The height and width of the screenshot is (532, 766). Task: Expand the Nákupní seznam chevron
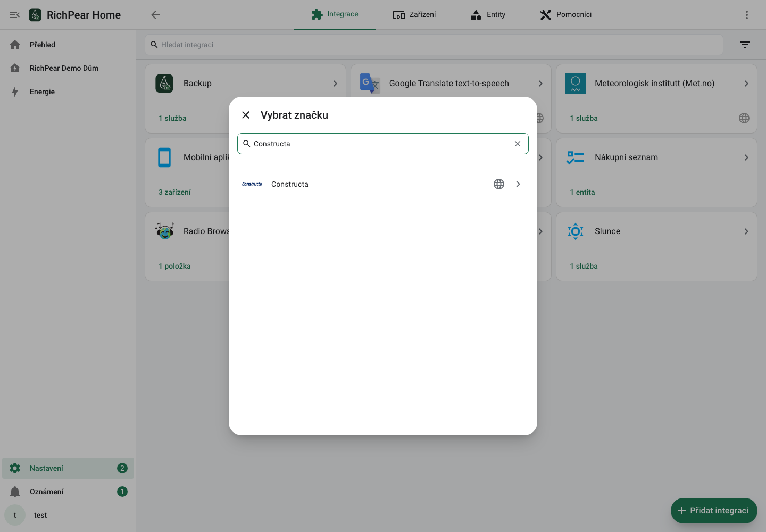(x=746, y=157)
